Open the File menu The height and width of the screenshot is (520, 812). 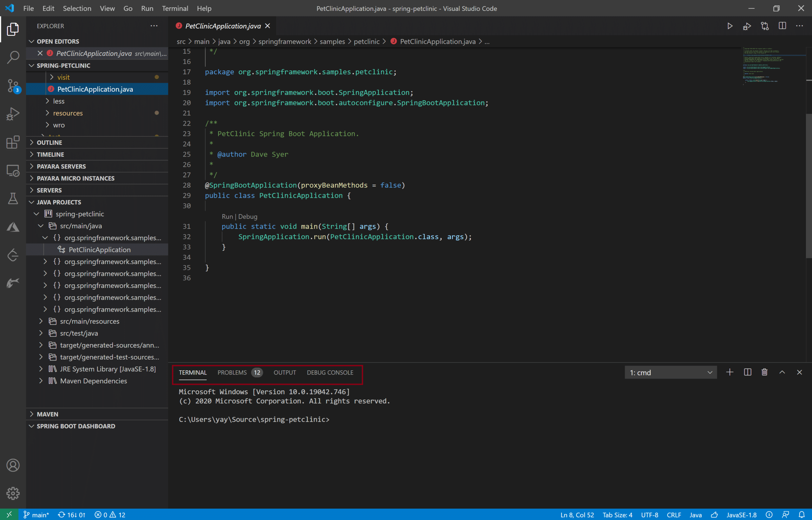pos(28,8)
